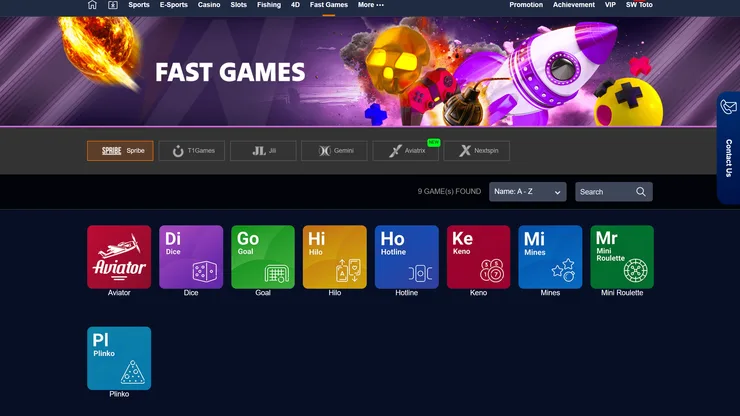Click the download app icon beside home
This screenshot has height=416, width=740.
point(113,5)
